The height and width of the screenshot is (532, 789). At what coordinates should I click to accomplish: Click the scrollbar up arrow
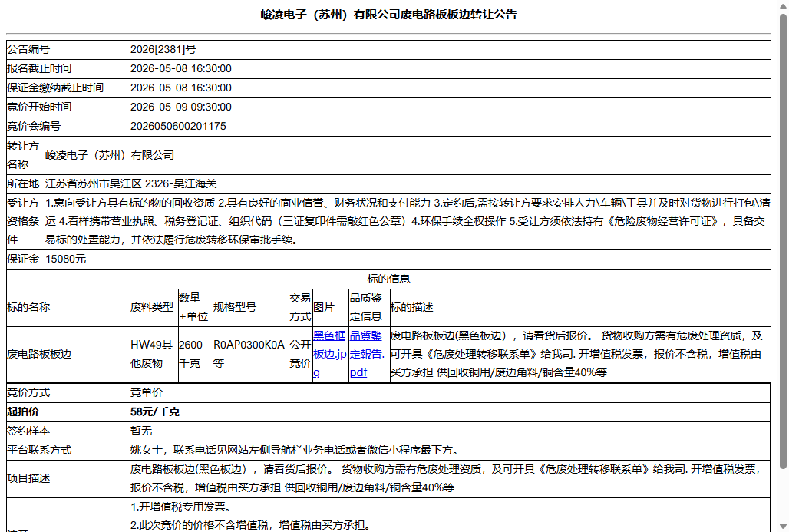[x=783, y=6]
